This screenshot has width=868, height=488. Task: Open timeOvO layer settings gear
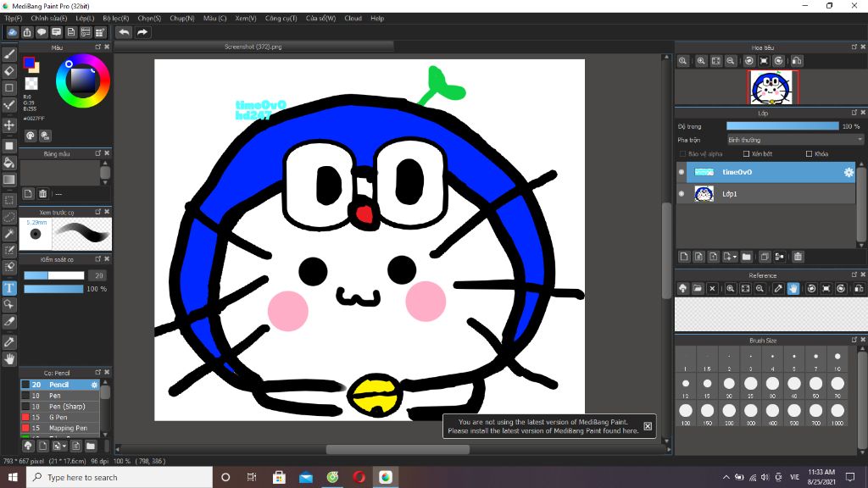[849, 172]
